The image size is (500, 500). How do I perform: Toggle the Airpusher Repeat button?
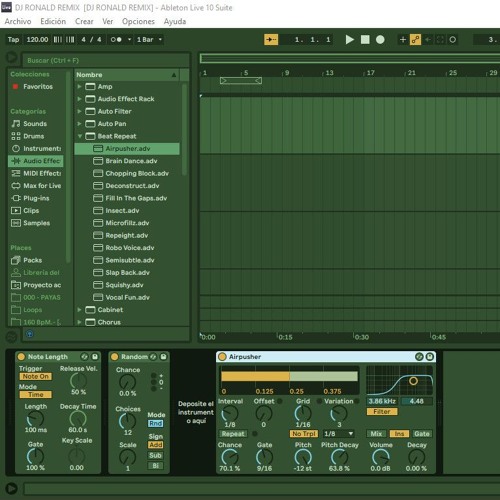pos(233,434)
